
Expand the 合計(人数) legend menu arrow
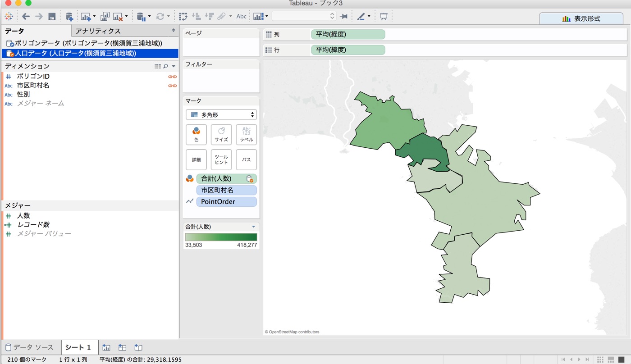click(x=253, y=227)
